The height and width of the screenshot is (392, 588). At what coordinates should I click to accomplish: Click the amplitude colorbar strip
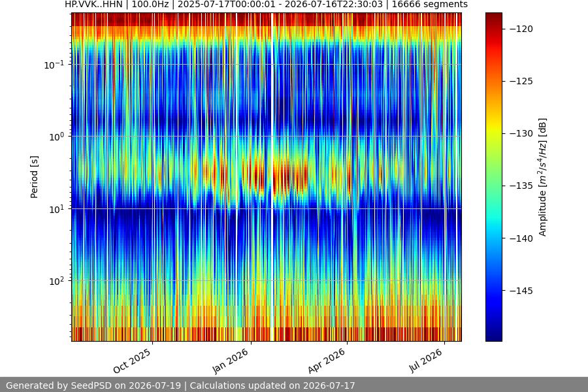(493, 177)
